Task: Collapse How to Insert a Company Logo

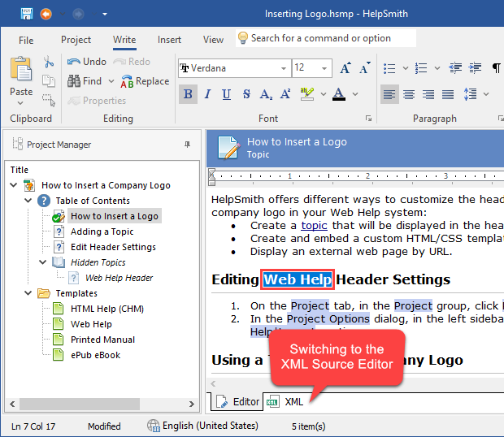Action: pyautogui.click(x=14, y=185)
